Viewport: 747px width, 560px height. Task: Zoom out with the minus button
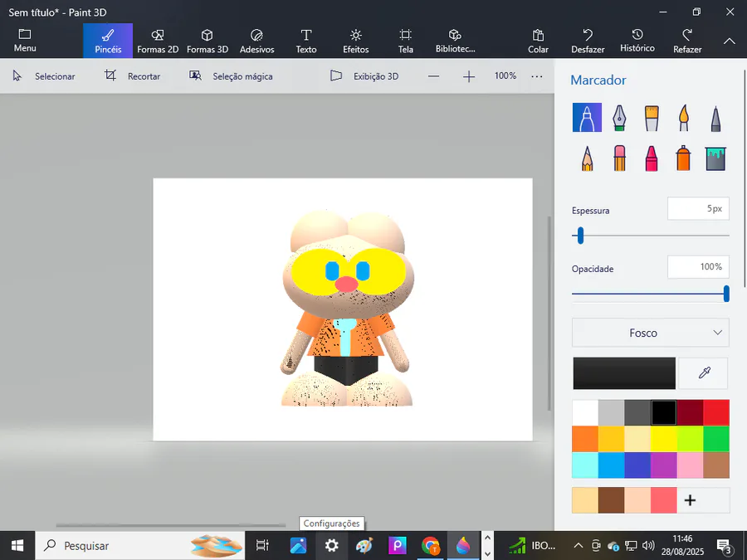click(433, 76)
